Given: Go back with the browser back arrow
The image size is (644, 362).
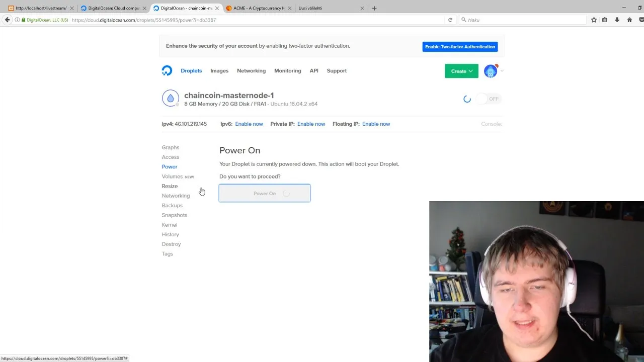Looking at the screenshot, I should click(x=7, y=20).
